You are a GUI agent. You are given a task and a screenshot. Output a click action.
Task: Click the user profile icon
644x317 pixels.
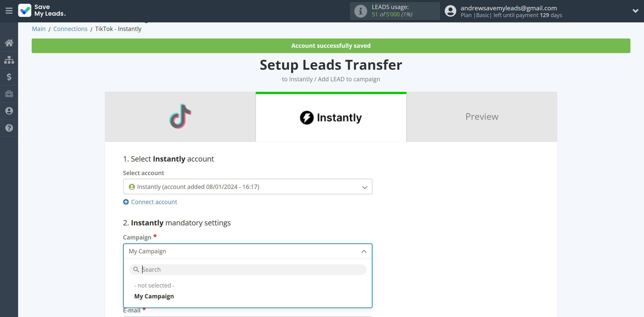coord(450,11)
